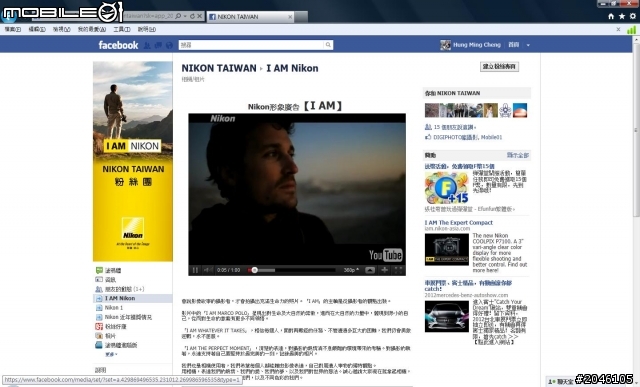Stop loading with the address bar X

tap(200, 16)
